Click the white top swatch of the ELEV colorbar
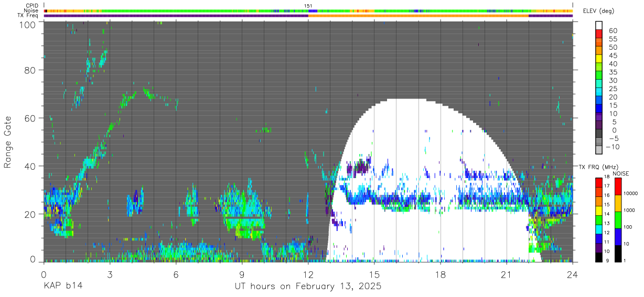644x297 pixels. tap(599, 25)
